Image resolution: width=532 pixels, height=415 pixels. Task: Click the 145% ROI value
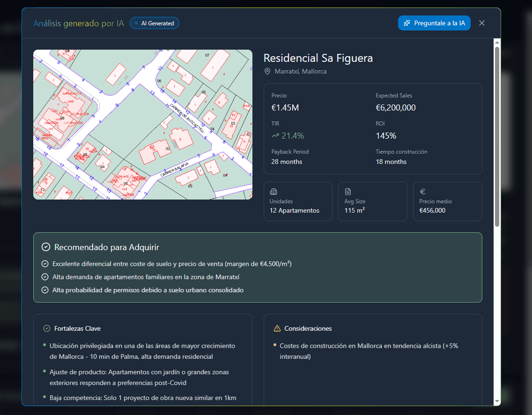[386, 136]
